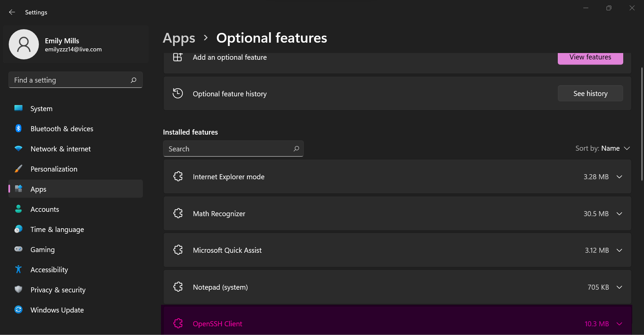Click the Privacy & security shield icon

[x=18, y=289]
